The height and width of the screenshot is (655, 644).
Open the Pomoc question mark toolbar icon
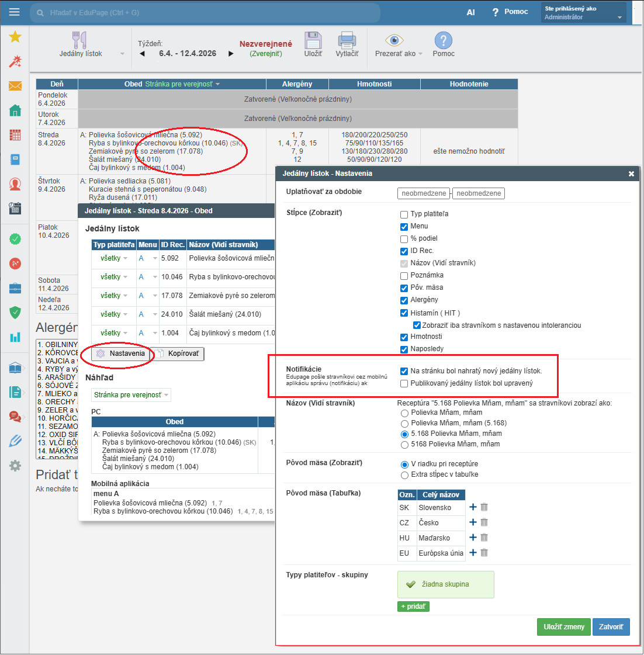(x=443, y=41)
